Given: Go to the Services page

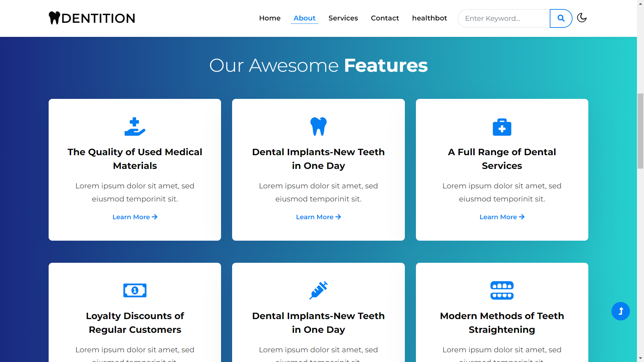Looking at the screenshot, I should (343, 18).
